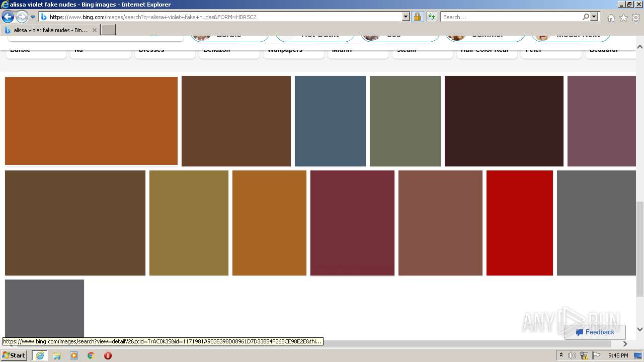The width and height of the screenshot is (644, 362).
Task: Click the horizontal scrollbar right arrow
Action: [x=625, y=344]
